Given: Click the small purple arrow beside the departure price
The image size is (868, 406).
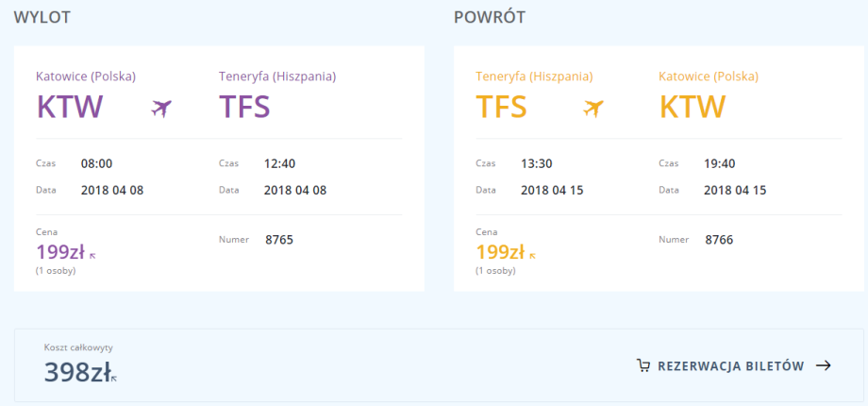Looking at the screenshot, I should click(92, 255).
